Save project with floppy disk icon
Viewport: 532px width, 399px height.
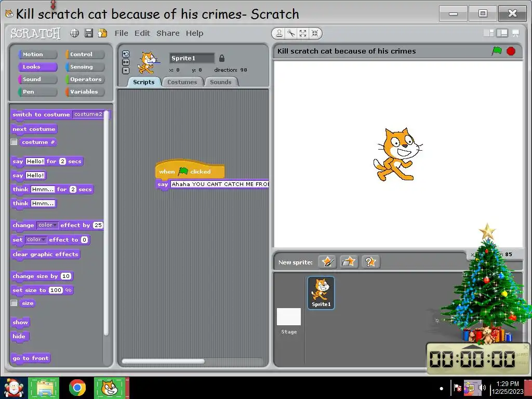point(88,33)
